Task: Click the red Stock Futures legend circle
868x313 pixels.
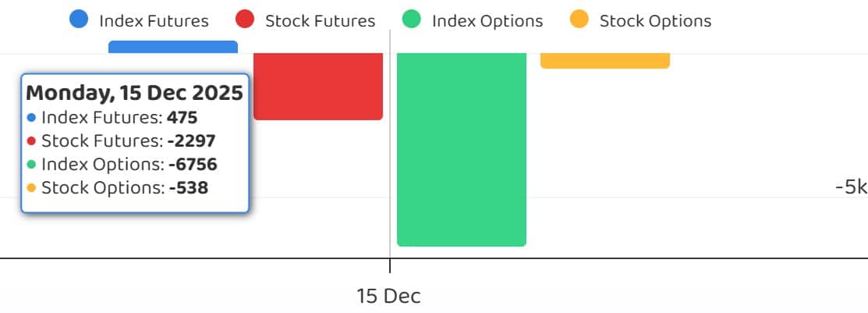Action: pyautogui.click(x=245, y=20)
